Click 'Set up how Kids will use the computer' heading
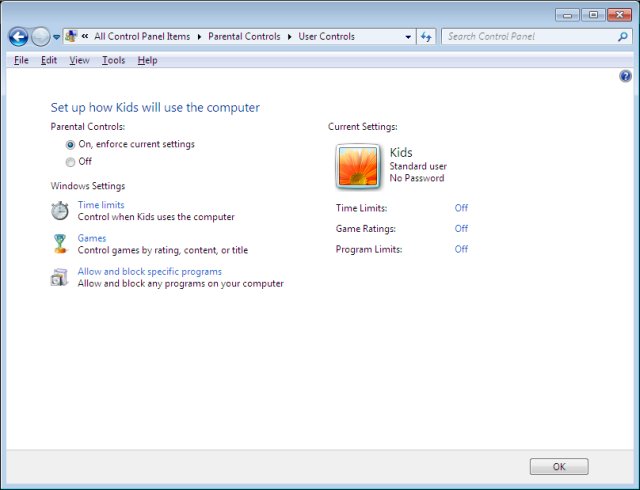Image resolution: width=640 pixels, height=490 pixels. [155, 107]
